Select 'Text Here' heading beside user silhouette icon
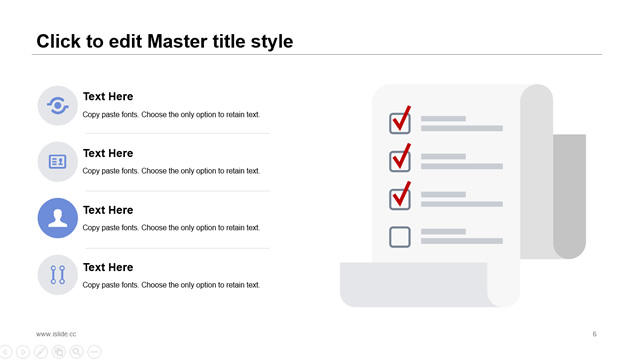 tap(108, 210)
